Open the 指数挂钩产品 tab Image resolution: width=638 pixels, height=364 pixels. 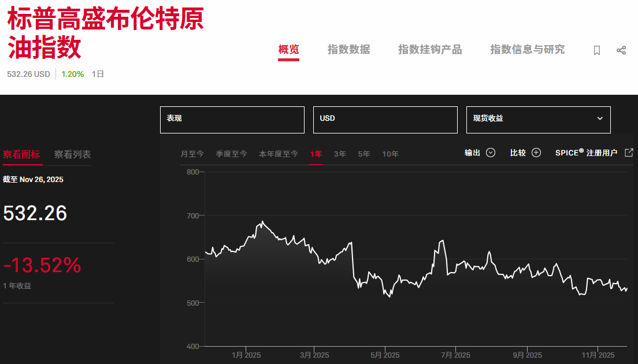coord(429,50)
